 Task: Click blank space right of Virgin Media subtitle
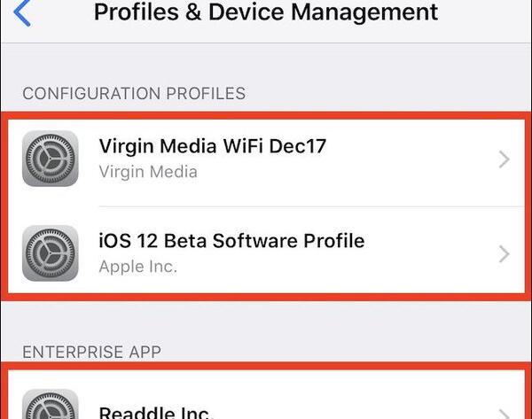340,172
